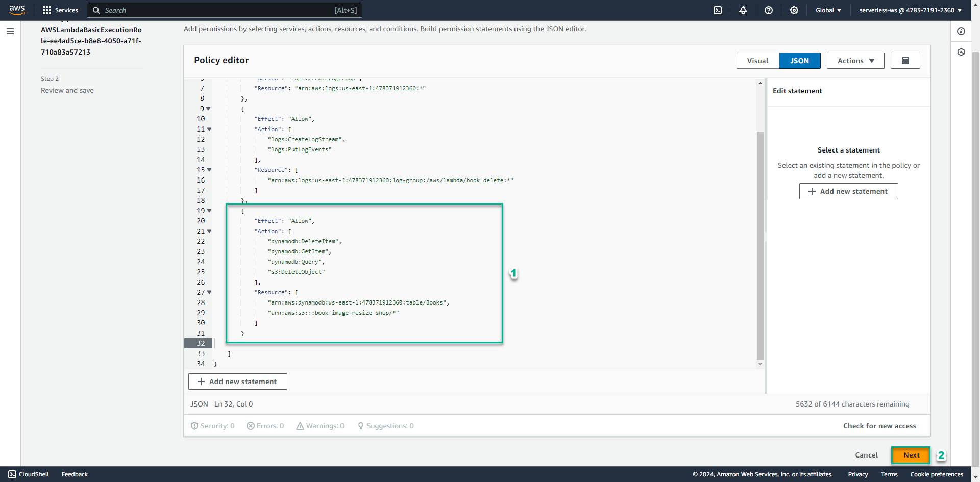The width and height of the screenshot is (980, 482).
Task: Switch to the Visual editor tab
Action: click(x=757, y=61)
